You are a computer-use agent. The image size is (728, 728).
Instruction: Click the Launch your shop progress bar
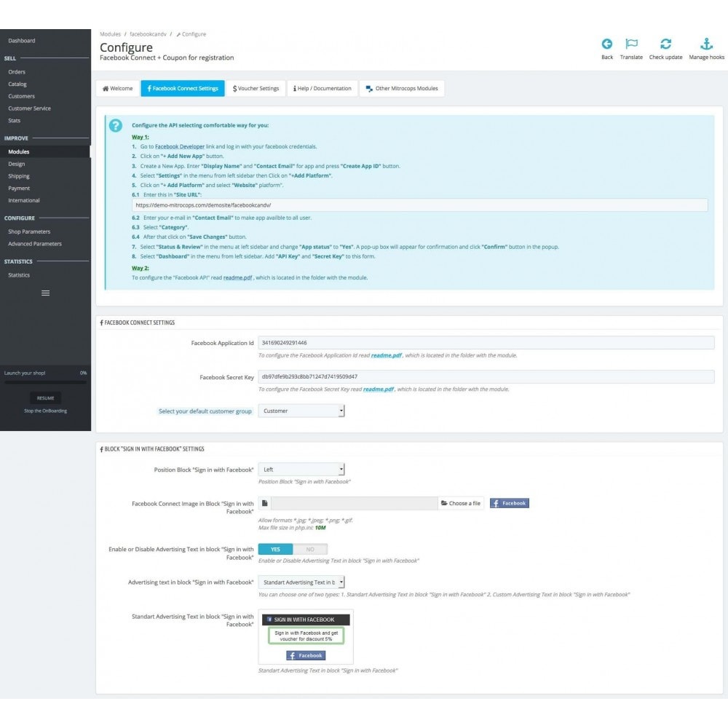tap(45, 382)
